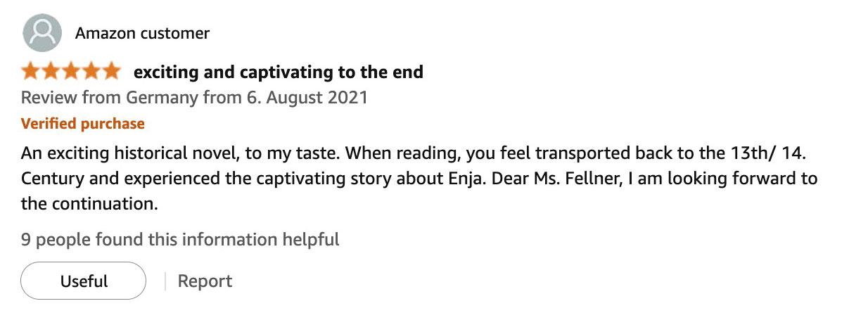
Task: Click the fourth orange rating star
Action: [x=91, y=72]
